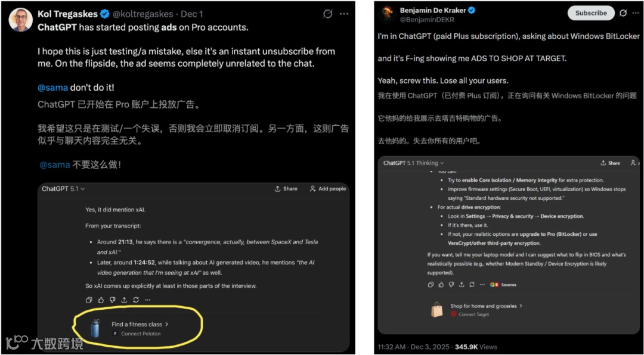Click Share in the left ChatGPT screenshot
The width and height of the screenshot is (644, 355).
[x=286, y=189]
